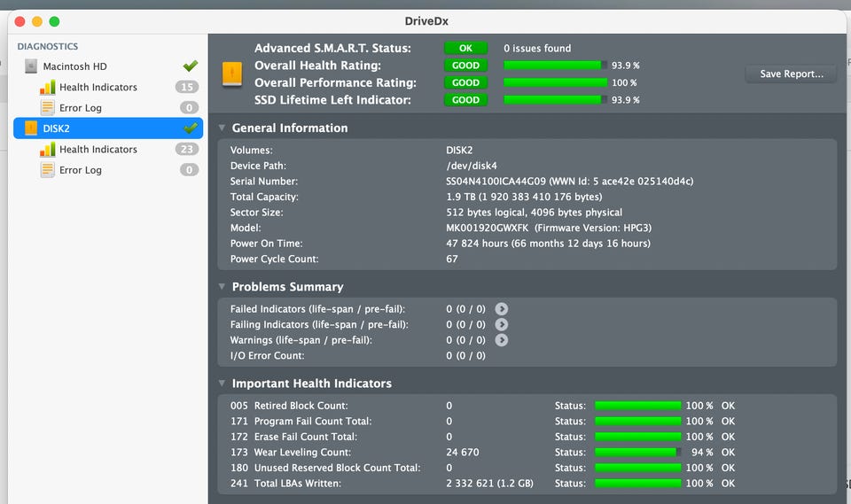Click the Volumes value DISK2
Image resolution: width=851 pixels, height=504 pixels.
point(459,151)
